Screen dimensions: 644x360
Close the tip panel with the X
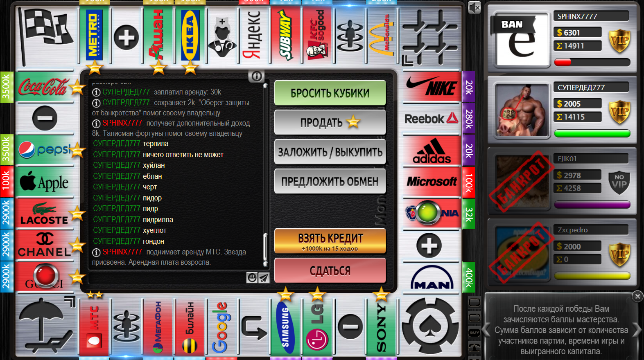pyautogui.click(x=637, y=296)
